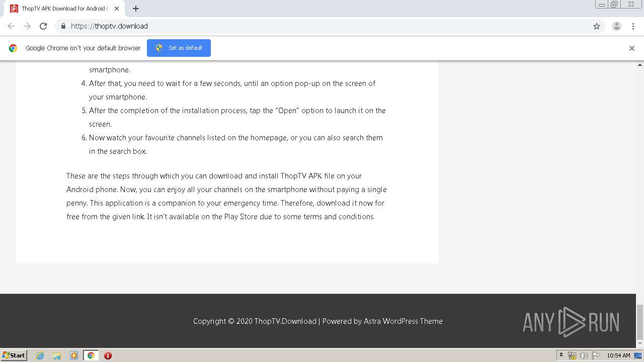Click the paragraph starting 'These are the steps'

coord(226,196)
